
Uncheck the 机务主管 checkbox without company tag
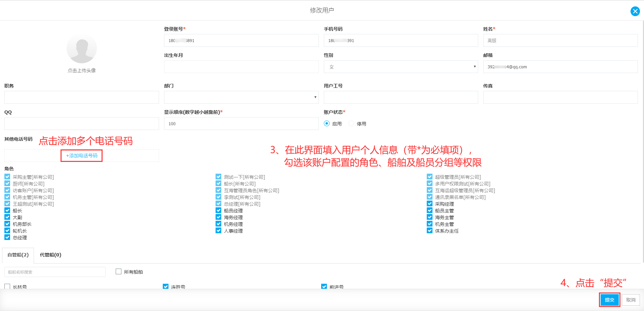(x=430, y=224)
